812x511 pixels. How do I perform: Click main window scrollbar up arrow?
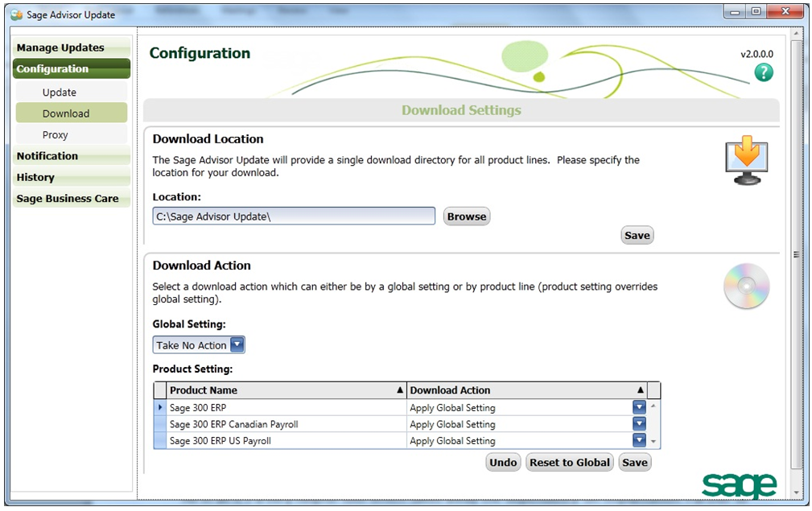(797, 34)
